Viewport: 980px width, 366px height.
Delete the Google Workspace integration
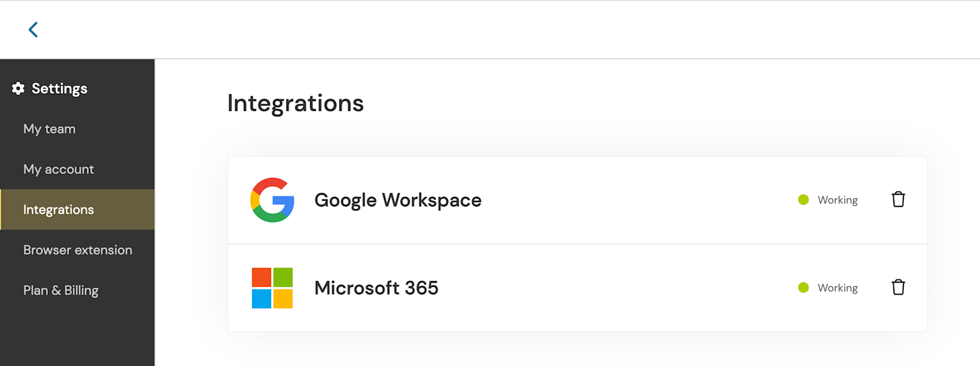tap(898, 200)
